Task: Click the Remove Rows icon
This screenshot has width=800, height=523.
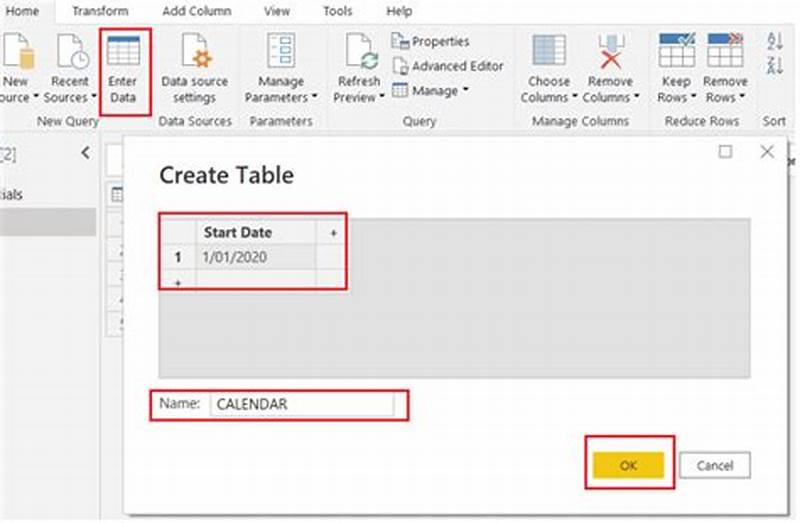Action: pyautogui.click(x=725, y=50)
